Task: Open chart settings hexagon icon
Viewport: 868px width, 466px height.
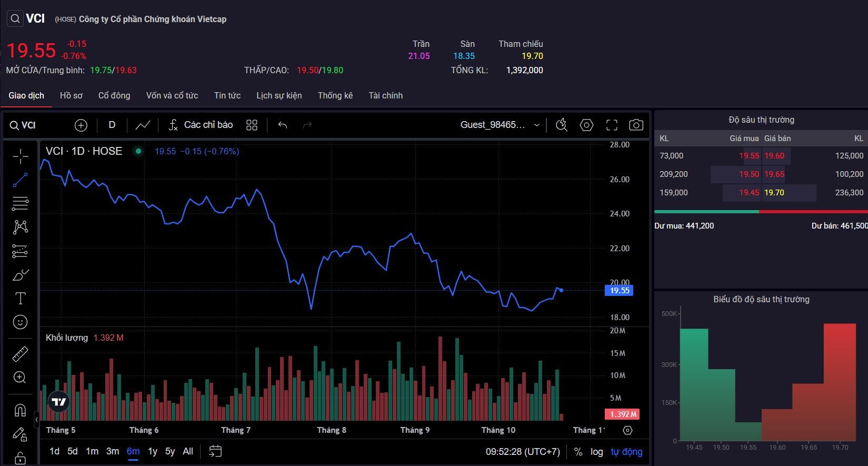Action: pos(586,125)
